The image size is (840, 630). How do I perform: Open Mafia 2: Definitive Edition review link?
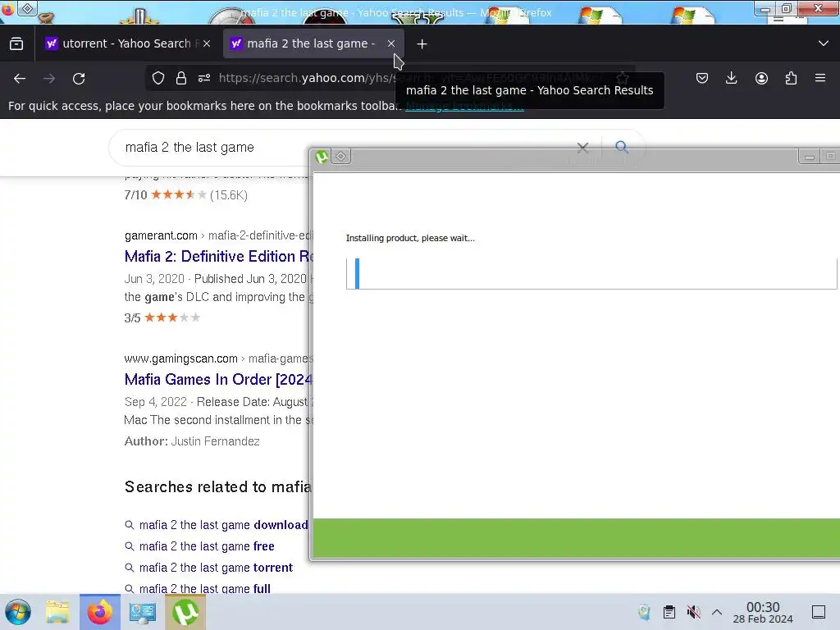click(218, 257)
